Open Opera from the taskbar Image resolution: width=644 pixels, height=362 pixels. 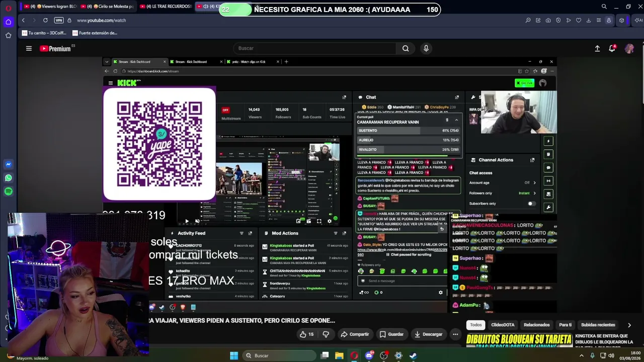(x=354, y=355)
